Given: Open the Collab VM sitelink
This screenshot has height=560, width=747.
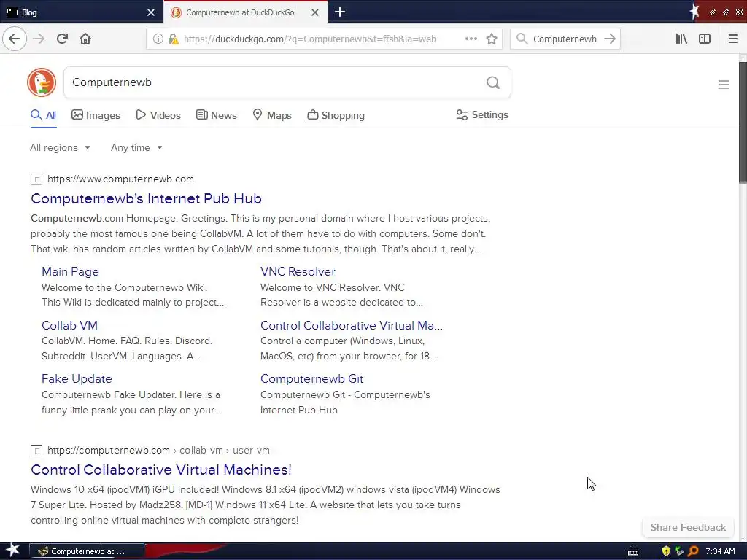Looking at the screenshot, I should point(69,325).
